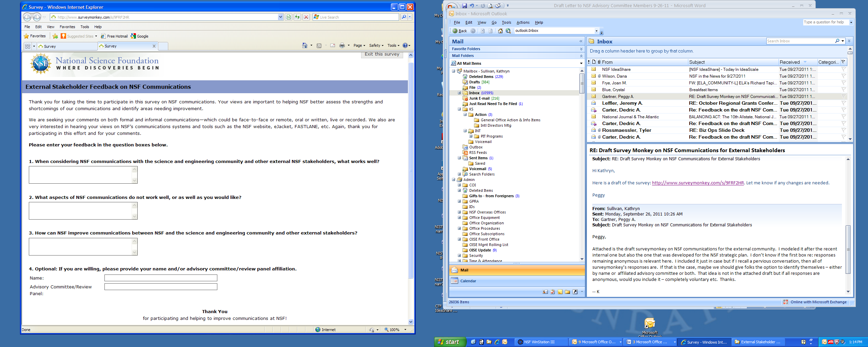
Task: Open the Actions menu in Outlook
Action: click(523, 23)
